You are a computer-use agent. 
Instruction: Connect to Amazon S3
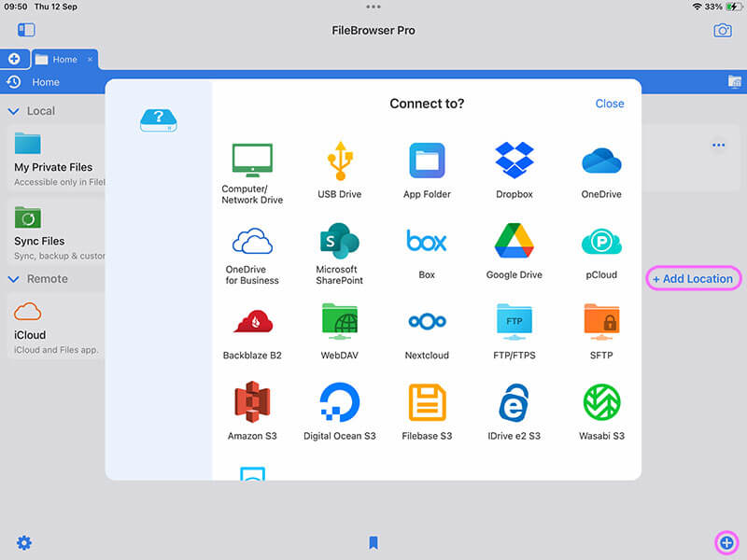pos(252,411)
